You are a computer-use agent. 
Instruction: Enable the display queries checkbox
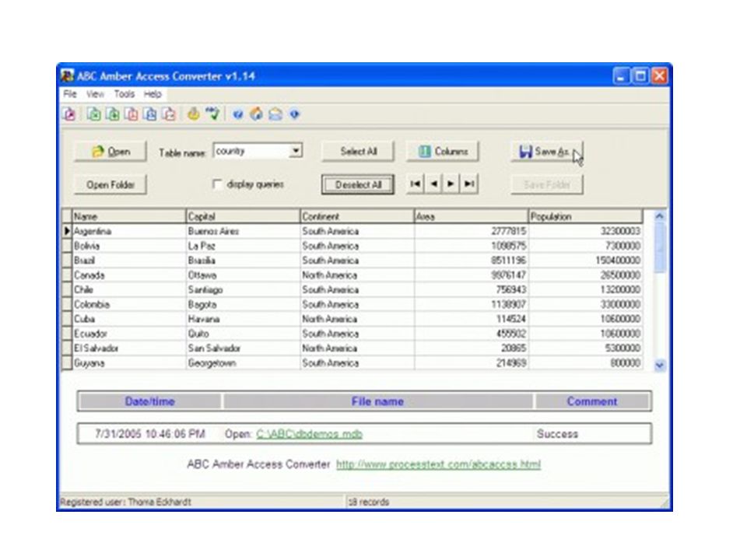(x=217, y=184)
